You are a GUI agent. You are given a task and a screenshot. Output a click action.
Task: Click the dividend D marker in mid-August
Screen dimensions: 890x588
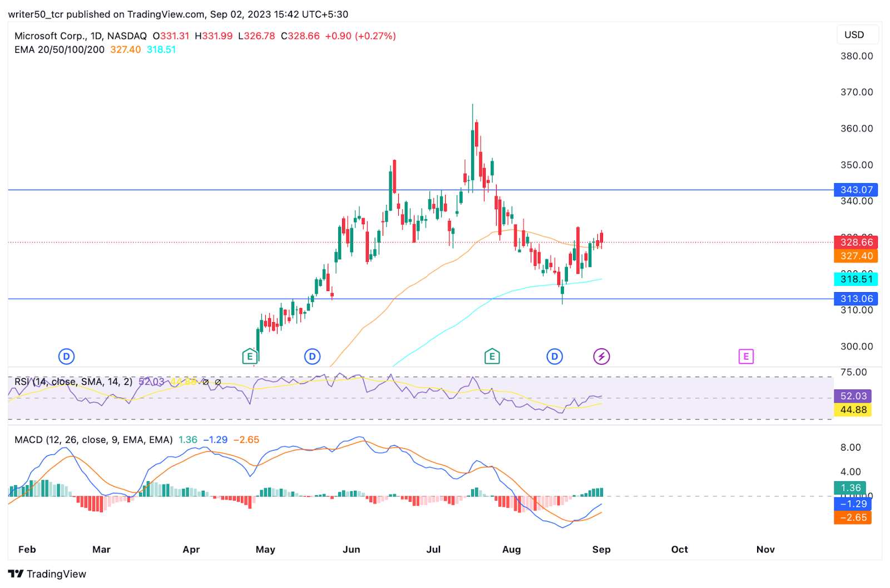[x=555, y=356]
